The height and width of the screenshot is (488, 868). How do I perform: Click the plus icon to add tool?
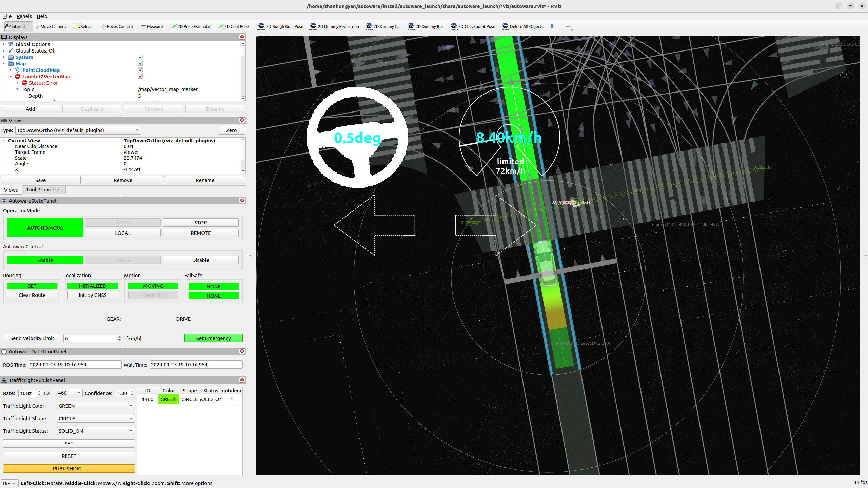pos(552,26)
